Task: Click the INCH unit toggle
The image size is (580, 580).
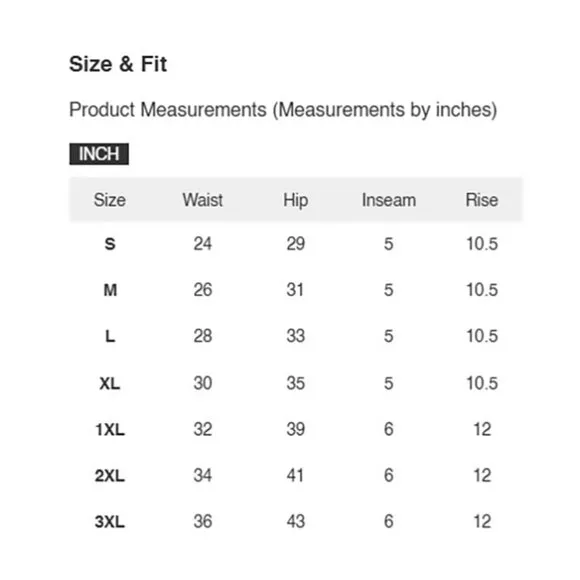Action: [x=99, y=154]
